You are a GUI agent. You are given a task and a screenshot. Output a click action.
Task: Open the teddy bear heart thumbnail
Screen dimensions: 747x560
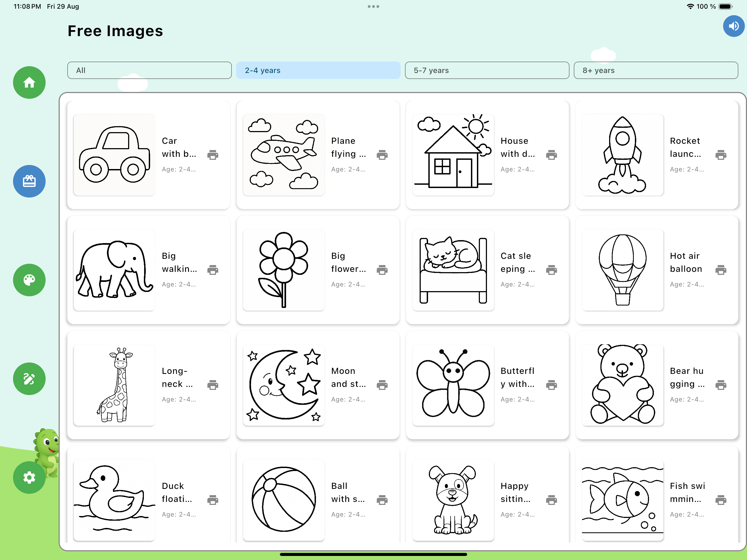click(622, 385)
